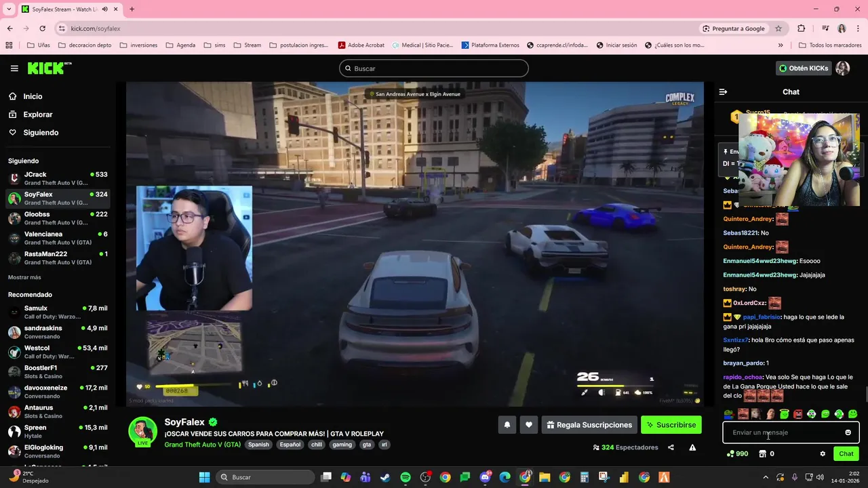Screen dimensions: 868x488
Task: Open the RastaMan222 channel
Action: 58,258
